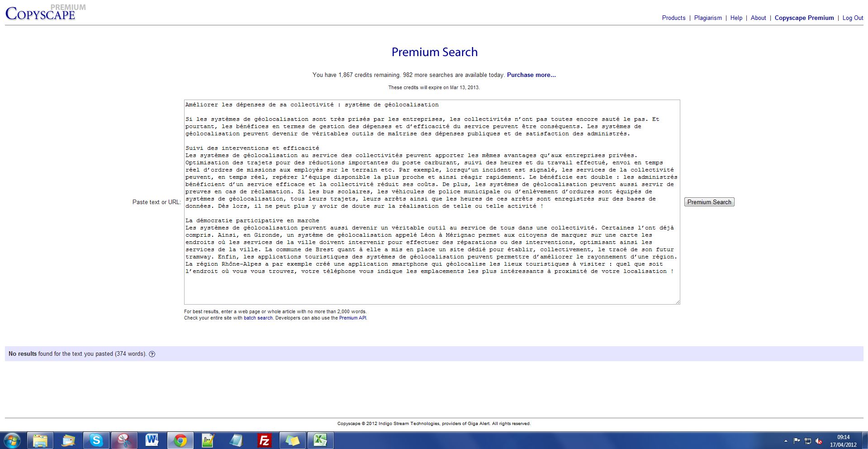Open the Products menu link
Viewport: 868px width, 449px height.
point(674,18)
